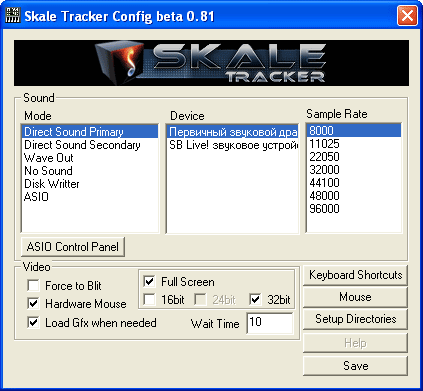Set sample rate to 44100

pos(354,183)
